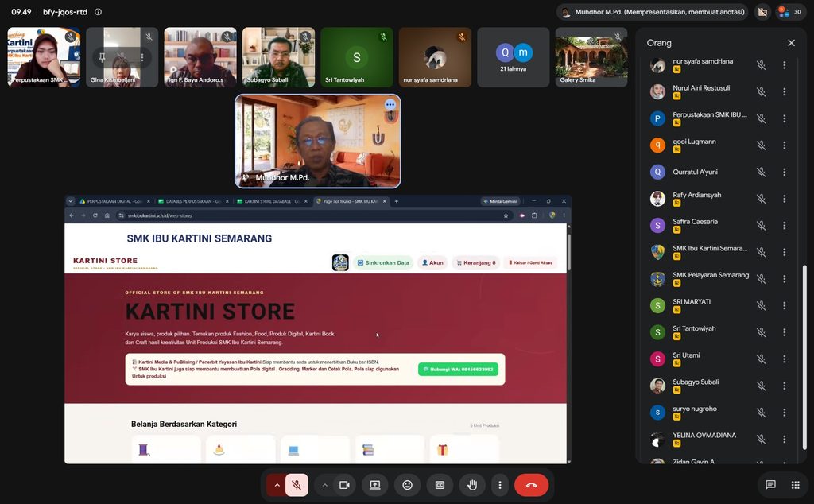Image resolution: width=814 pixels, height=504 pixels.
Task: Click the meeting info icon next to bfy-jqos-rtd
Action: (x=98, y=11)
